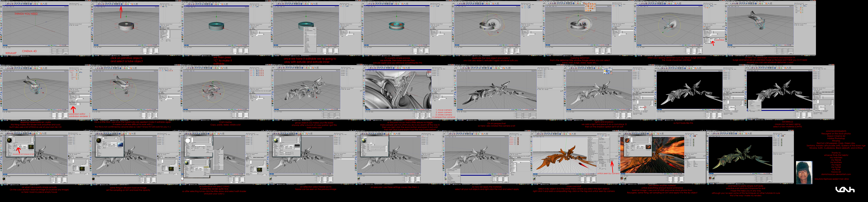Click Undo arrow in THINGS YOU NEED screenshot

click(x=1, y=4)
